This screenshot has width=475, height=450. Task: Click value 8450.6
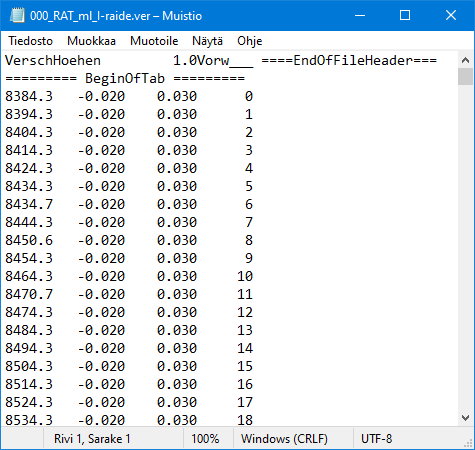(x=29, y=240)
